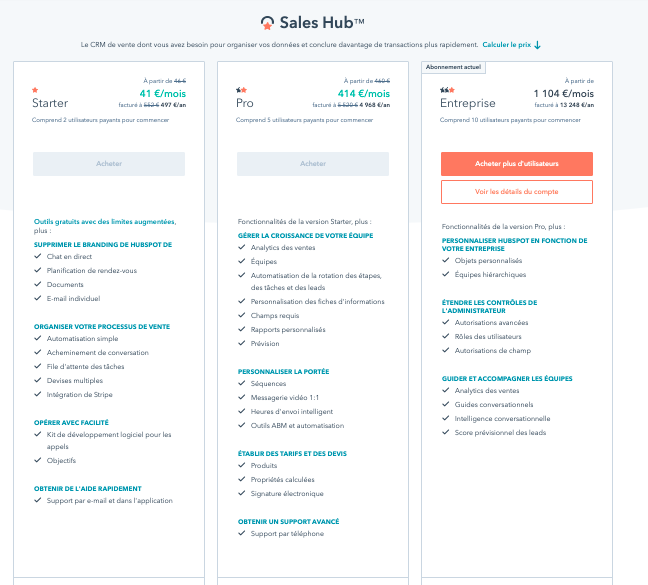Click the Entreprise plan stars icon
The height and width of the screenshot is (585, 648).
pos(447,90)
